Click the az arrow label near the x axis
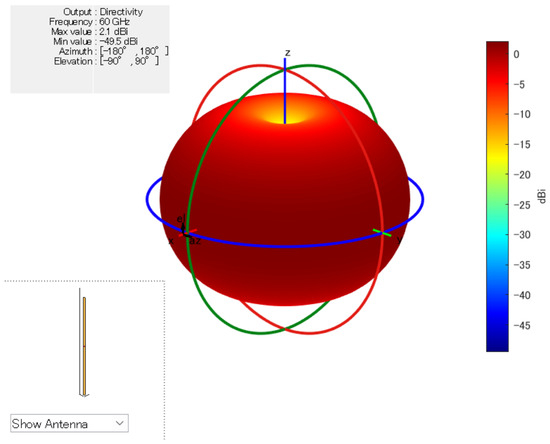This screenshot has width=550, height=444. click(195, 241)
